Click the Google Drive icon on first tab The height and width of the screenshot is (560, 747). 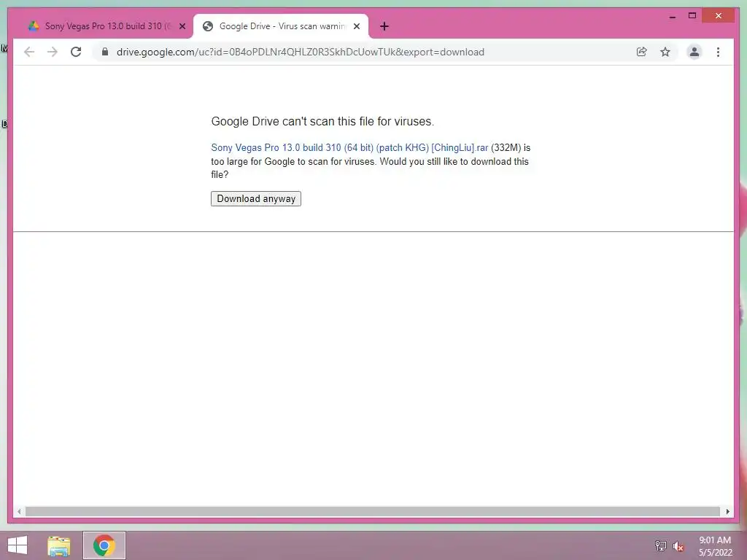point(34,26)
